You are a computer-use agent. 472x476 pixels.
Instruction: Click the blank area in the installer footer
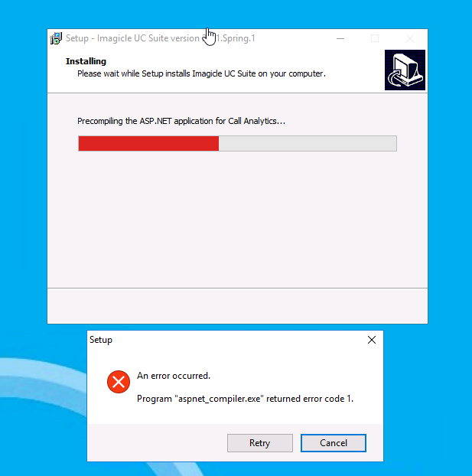click(x=237, y=306)
